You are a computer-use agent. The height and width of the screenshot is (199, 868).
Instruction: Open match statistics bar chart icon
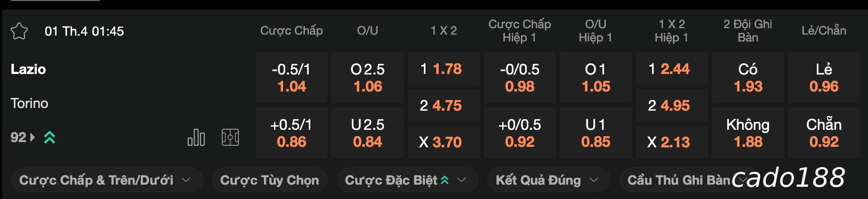[196, 138]
